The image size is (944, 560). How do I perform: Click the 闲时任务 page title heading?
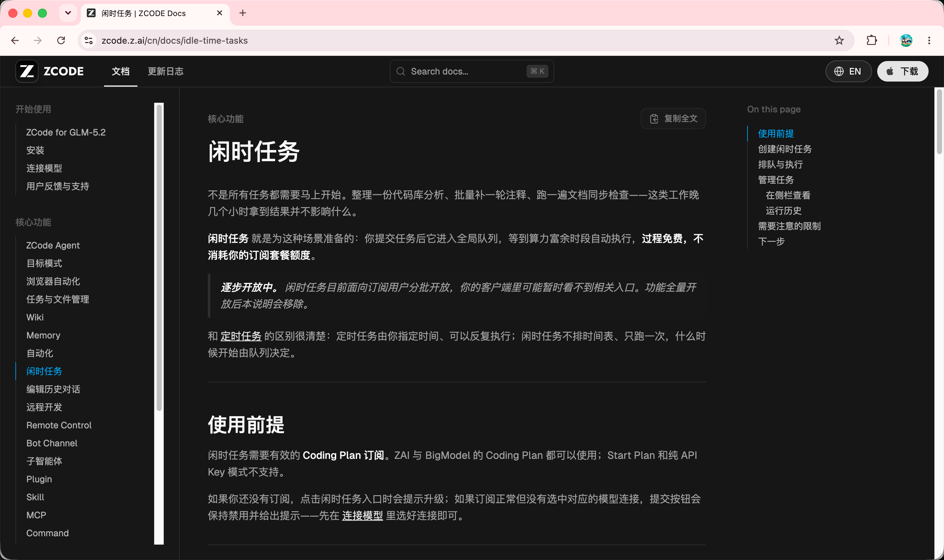click(x=254, y=152)
